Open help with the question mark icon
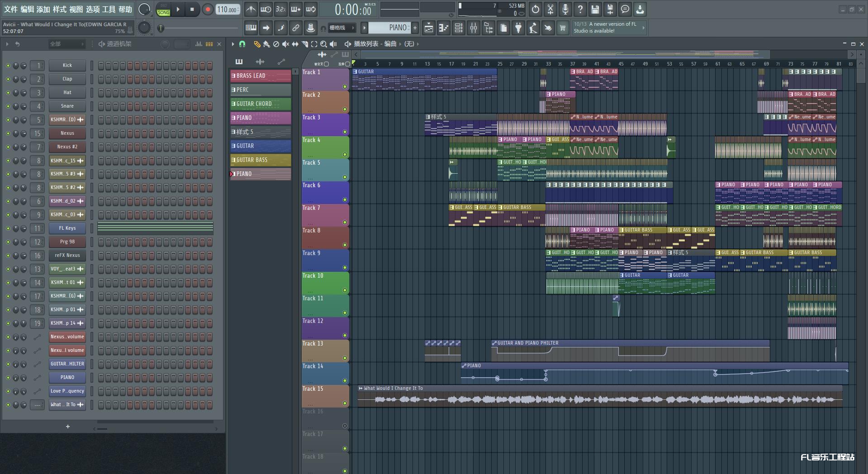This screenshot has width=868, height=474. [580, 9]
